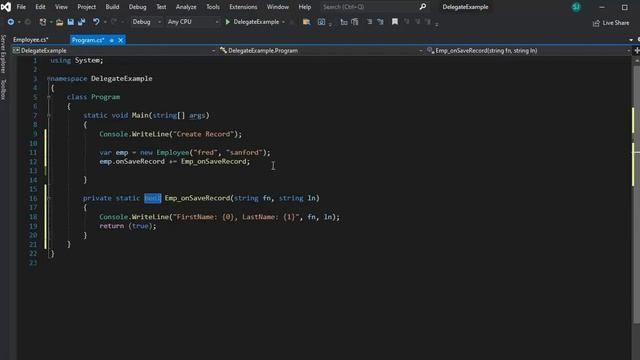Viewport: 640px width, 360px height.
Task: Open the Server Explorer side panel
Action: coord(3,54)
